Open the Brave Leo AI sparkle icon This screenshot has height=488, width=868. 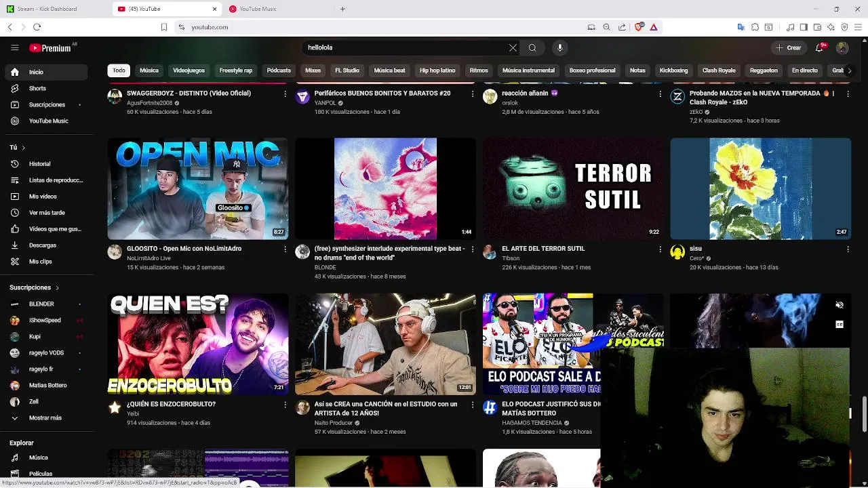831,27
